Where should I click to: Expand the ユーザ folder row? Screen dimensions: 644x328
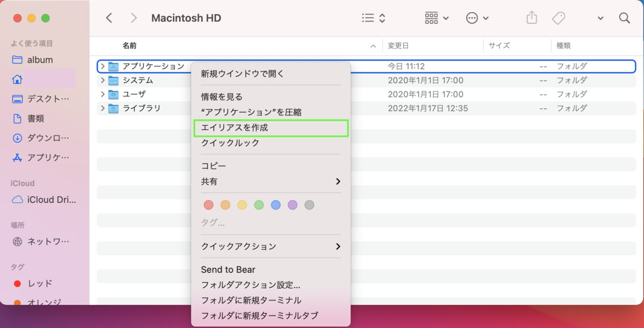click(x=103, y=94)
